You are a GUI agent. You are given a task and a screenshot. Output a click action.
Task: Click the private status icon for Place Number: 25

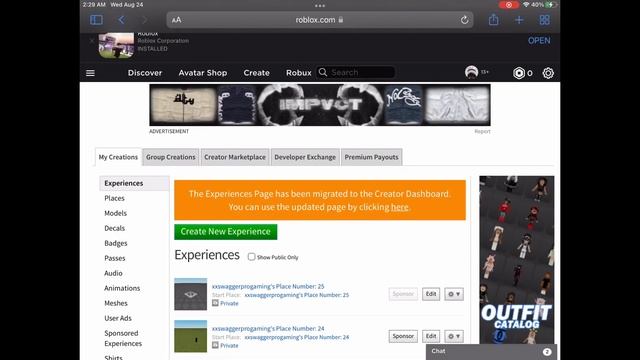point(215,303)
